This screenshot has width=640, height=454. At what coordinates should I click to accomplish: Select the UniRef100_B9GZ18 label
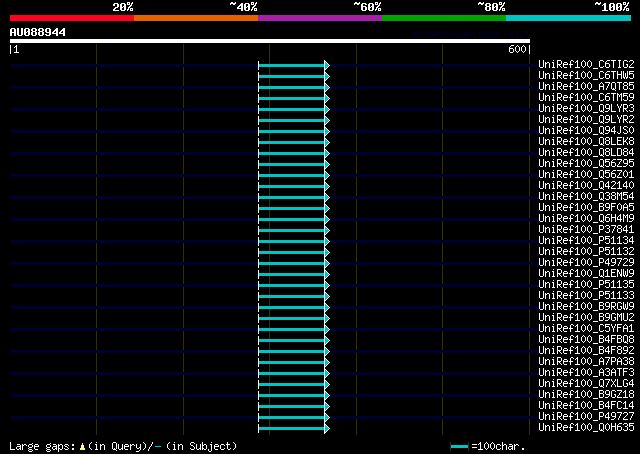pyautogui.click(x=586, y=395)
